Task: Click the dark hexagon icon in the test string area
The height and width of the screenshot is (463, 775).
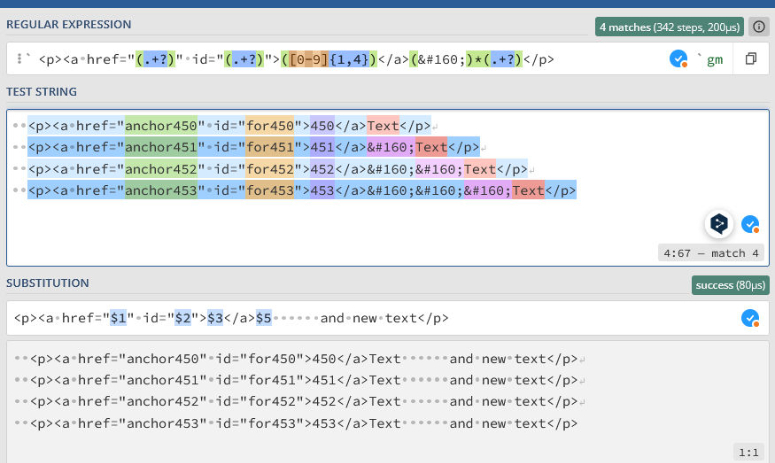Action: [717, 223]
